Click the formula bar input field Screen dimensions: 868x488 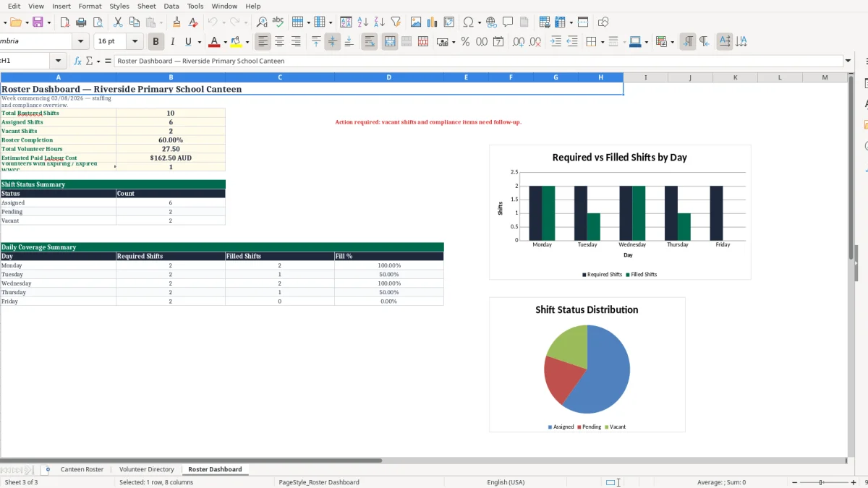tap(478, 61)
